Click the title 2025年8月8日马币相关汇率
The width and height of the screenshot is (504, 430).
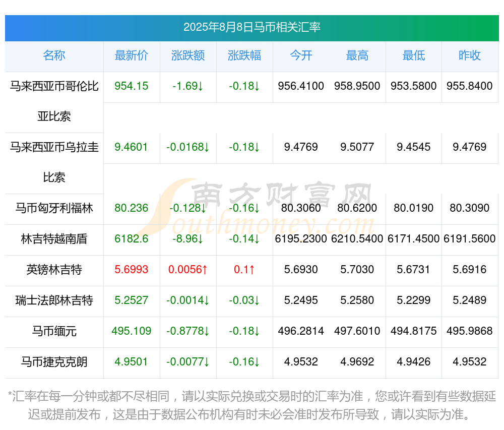tap(251, 27)
